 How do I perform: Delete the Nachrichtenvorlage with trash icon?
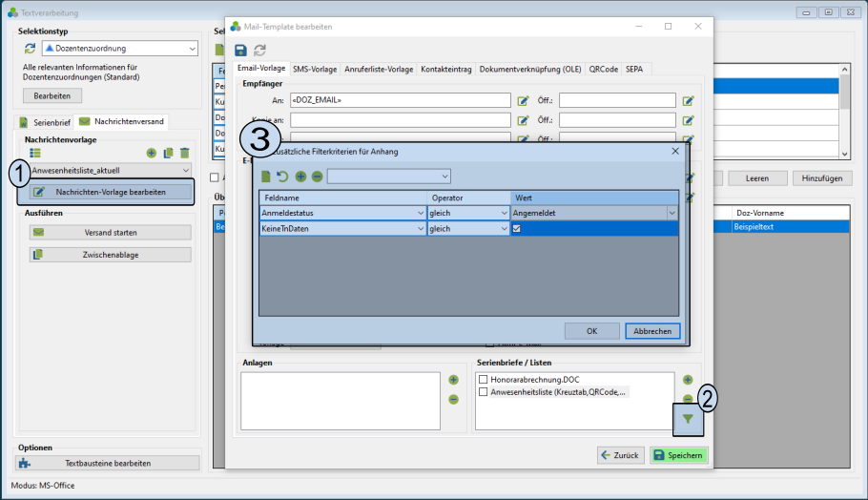pos(185,154)
